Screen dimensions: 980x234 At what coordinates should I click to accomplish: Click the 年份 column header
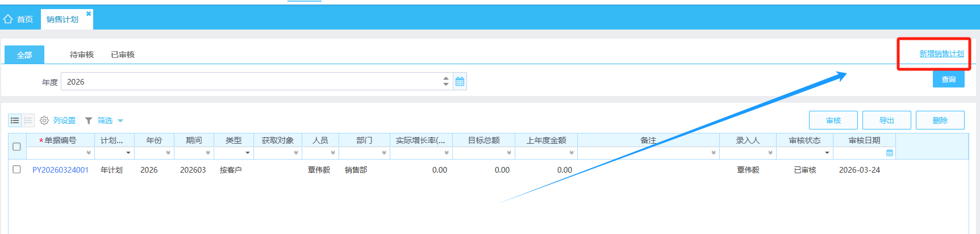pyautogui.click(x=154, y=140)
